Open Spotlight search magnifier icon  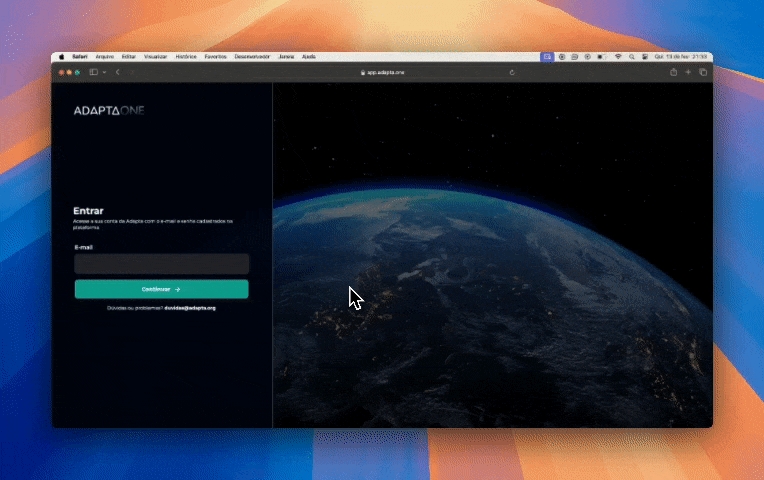(x=632, y=57)
